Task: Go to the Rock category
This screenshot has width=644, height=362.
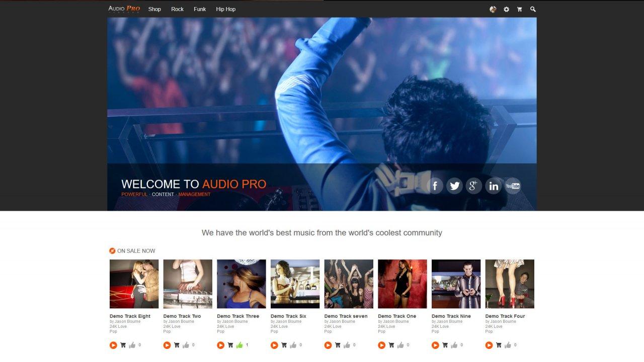Action: coord(177,9)
